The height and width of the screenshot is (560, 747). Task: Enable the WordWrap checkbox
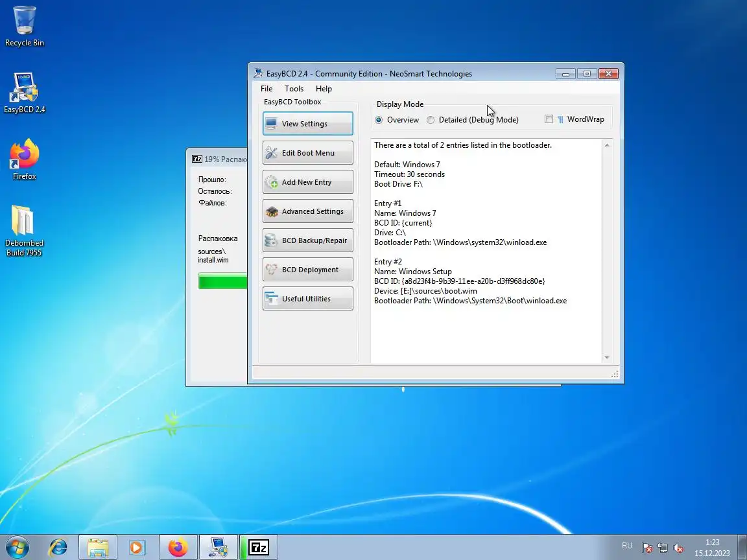click(549, 119)
